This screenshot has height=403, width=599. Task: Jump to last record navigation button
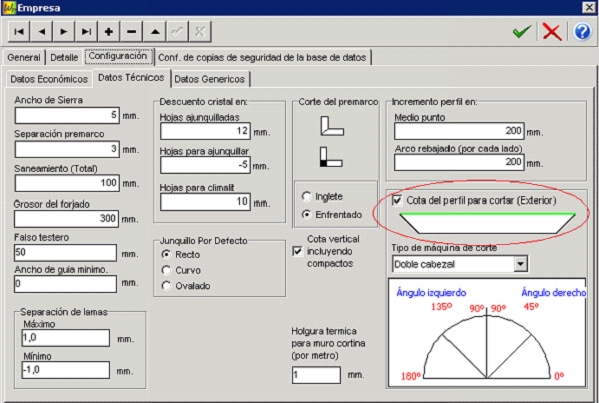[86, 31]
